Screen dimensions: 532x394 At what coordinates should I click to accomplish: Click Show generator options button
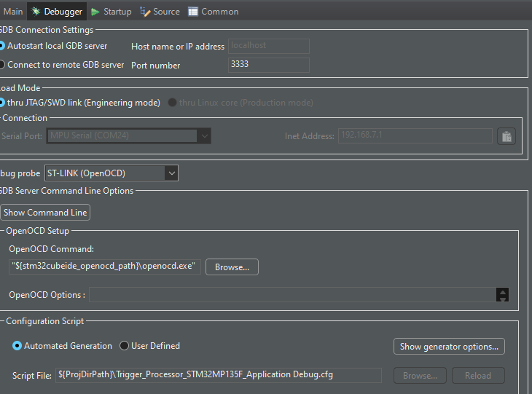click(449, 347)
